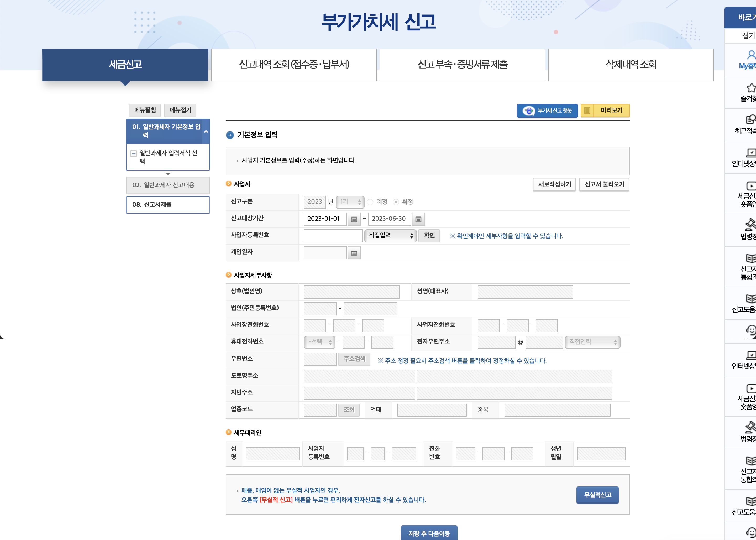Collapse 일반과세자 입력서식 선택 tree item
This screenshot has width=756, height=540.
[x=133, y=153]
